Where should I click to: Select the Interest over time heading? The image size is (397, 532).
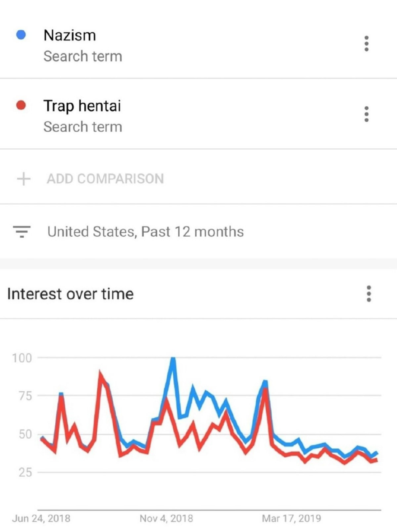70,294
